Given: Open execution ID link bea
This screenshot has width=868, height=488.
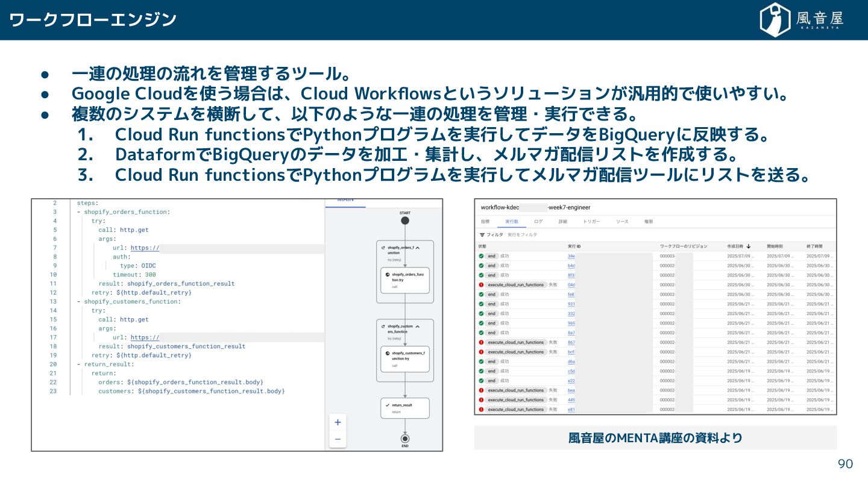Looking at the screenshot, I should pyautogui.click(x=571, y=390).
